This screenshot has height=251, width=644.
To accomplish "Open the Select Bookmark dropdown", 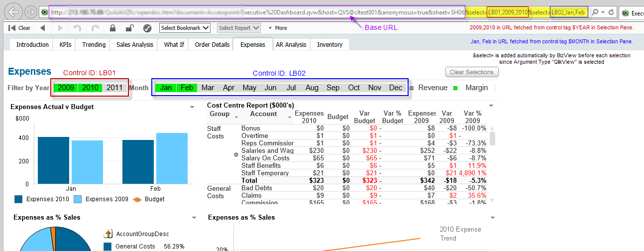I will pos(185,28).
